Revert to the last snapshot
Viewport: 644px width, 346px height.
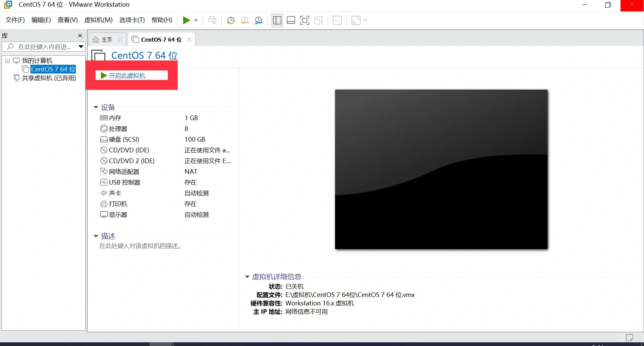(x=245, y=20)
